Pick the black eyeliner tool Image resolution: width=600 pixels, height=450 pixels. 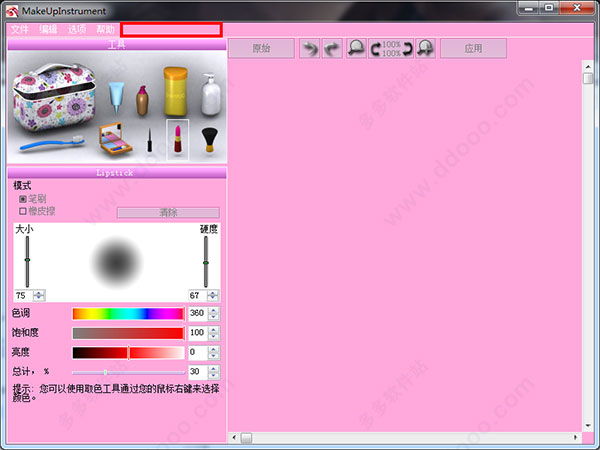coord(150,140)
